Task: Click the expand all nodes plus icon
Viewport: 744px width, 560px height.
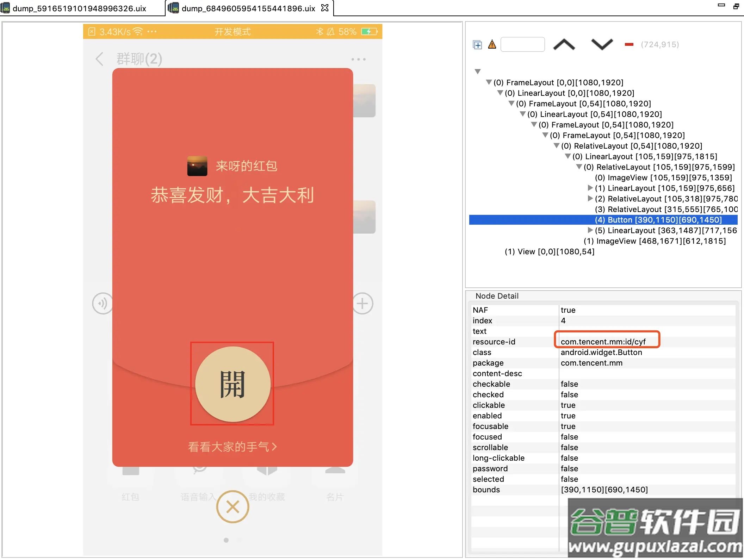Action: 477,45
